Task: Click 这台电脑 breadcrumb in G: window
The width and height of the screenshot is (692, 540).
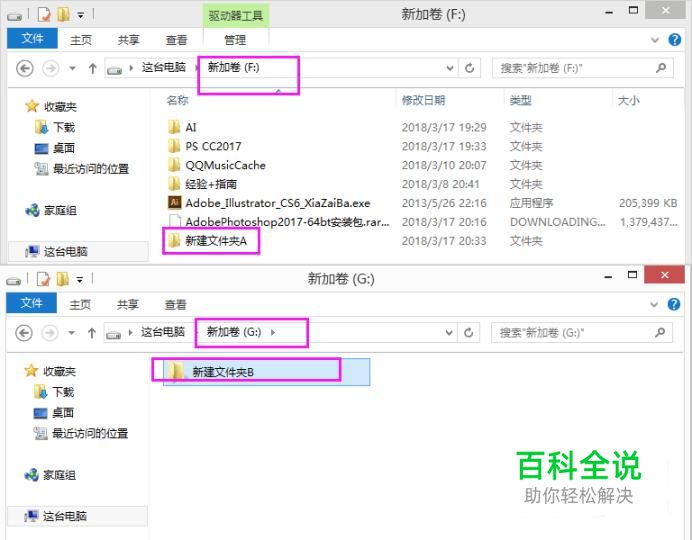Action: click(162, 332)
